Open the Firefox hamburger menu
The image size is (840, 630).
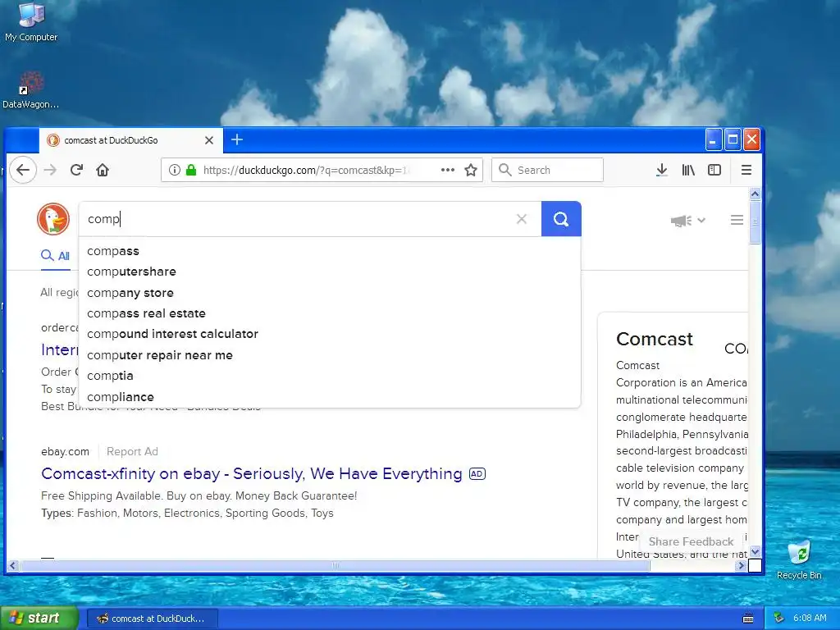(x=746, y=171)
